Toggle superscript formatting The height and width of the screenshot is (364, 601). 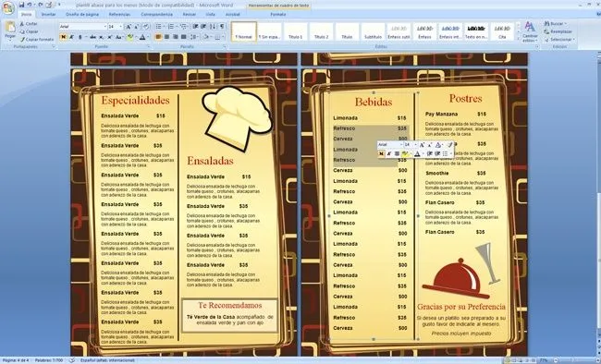click(110, 37)
